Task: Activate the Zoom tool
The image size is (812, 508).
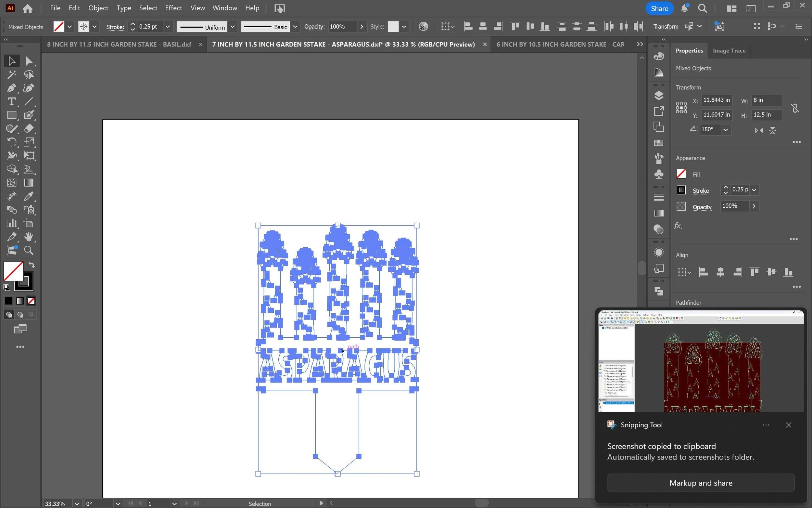Action: pos(29,250)
